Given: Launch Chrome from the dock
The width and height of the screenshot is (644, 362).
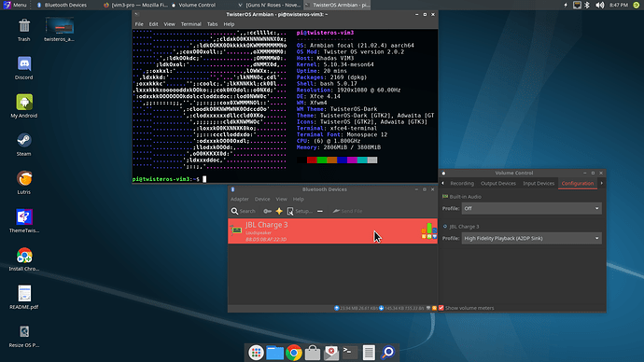Looking at the screenshot, I should pos(294,353).
